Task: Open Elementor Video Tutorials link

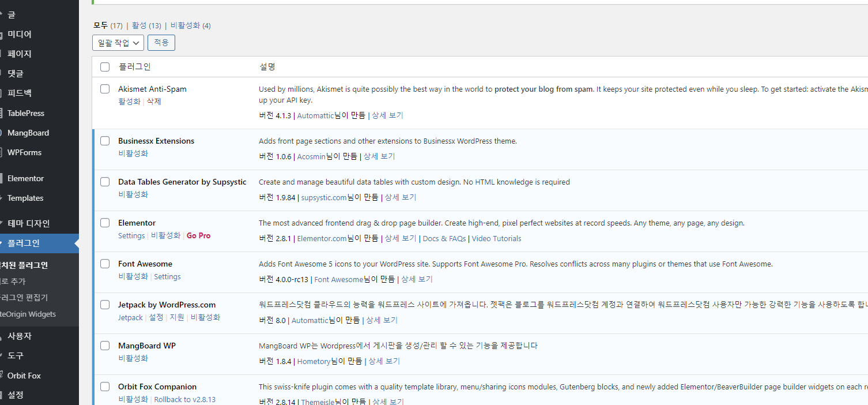Action: [497, 238]
